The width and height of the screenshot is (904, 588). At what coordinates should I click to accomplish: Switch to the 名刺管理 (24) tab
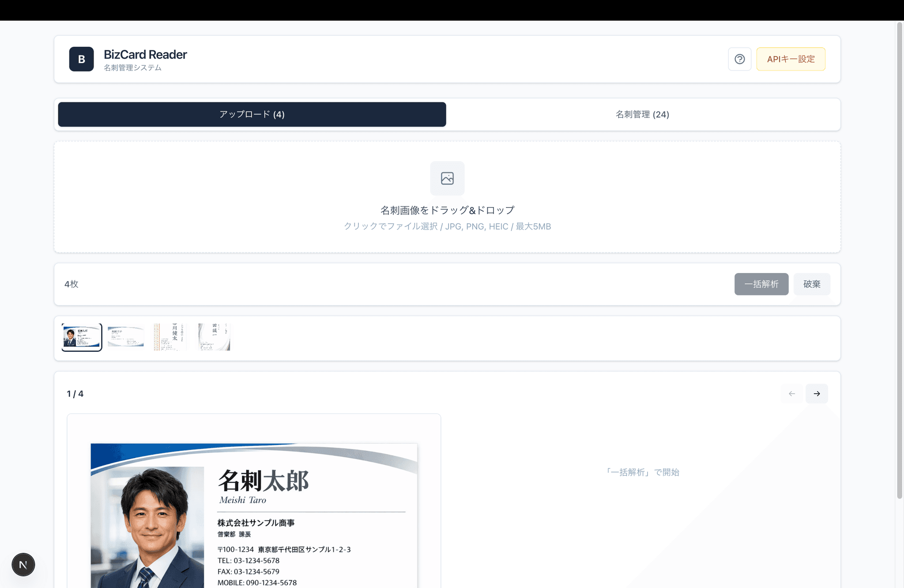[x=641, y=114]
